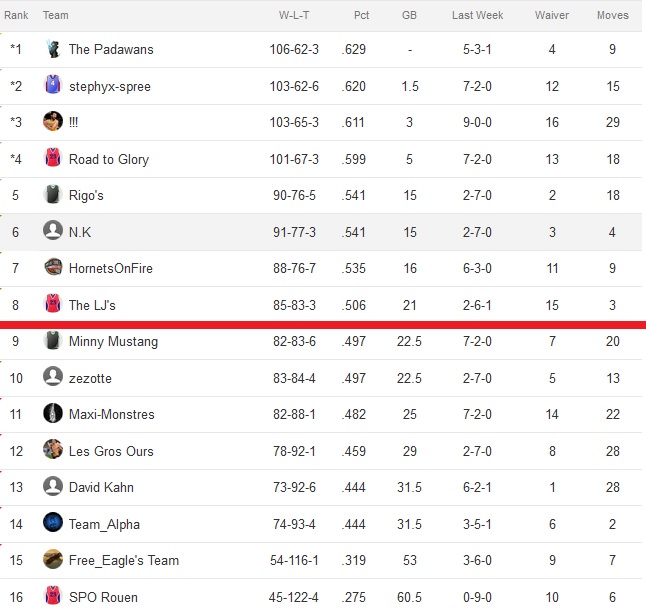
Task: Click Maxi-Monstres black circular avatar
Action: [x=53, y=413]
